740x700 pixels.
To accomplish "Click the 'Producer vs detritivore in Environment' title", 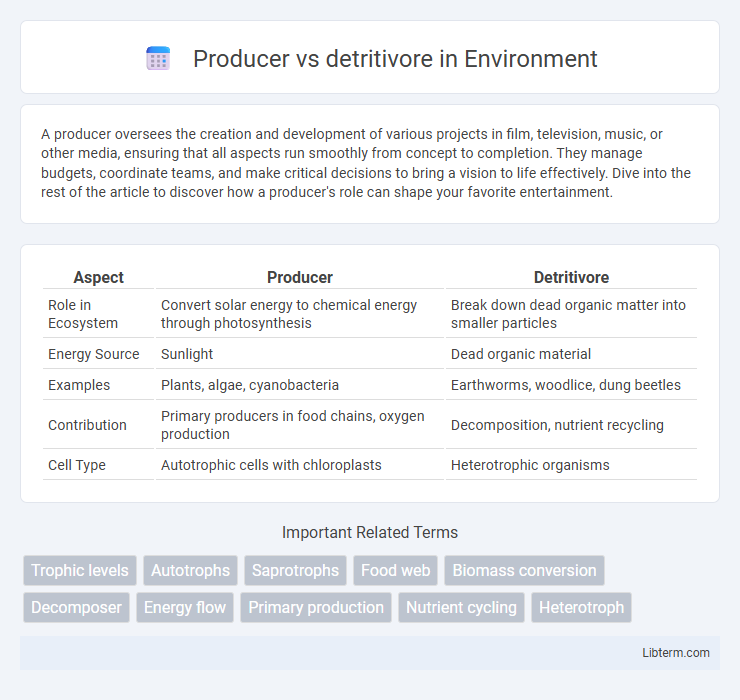I will (395, 59).
